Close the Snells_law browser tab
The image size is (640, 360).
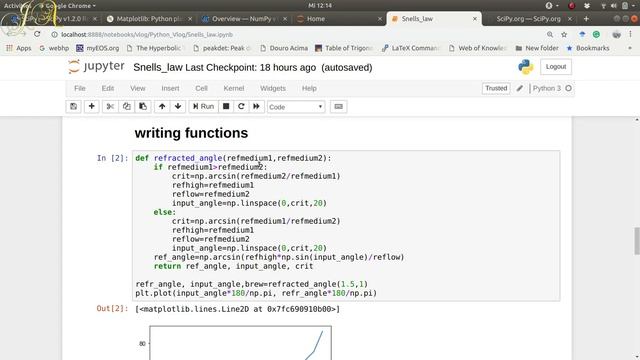coord(475,19)
